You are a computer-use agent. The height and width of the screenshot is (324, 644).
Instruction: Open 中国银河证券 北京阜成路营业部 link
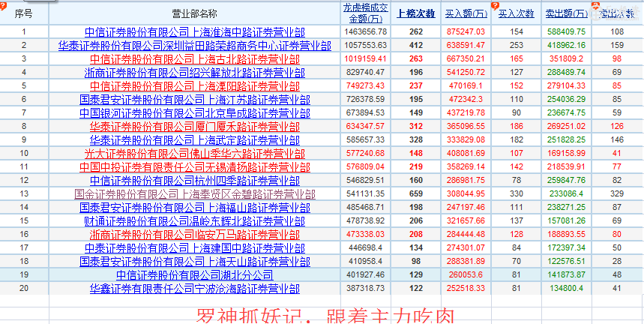coord(195,113)
